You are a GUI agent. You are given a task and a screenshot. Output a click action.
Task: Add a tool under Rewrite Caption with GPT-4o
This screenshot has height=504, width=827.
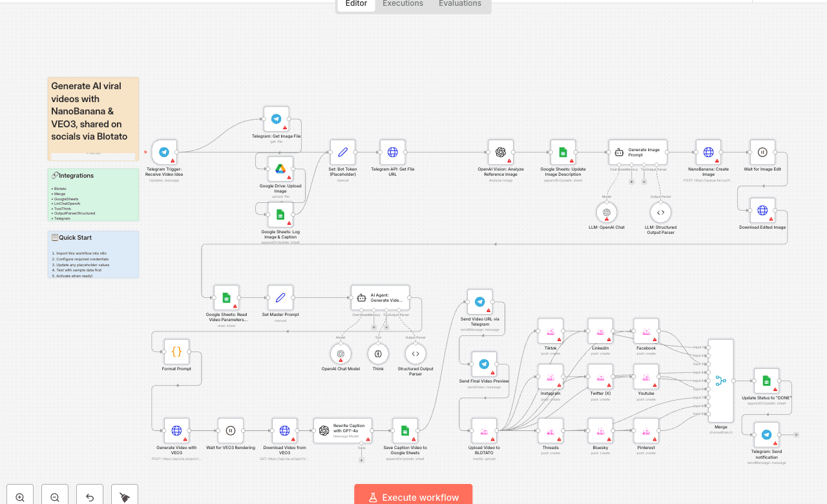[x=361, y=460]
